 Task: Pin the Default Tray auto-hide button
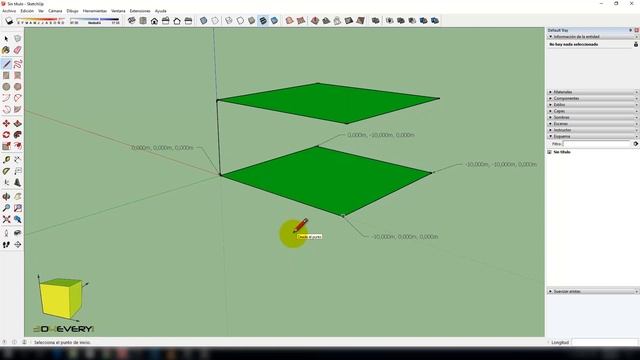[630, 30]
